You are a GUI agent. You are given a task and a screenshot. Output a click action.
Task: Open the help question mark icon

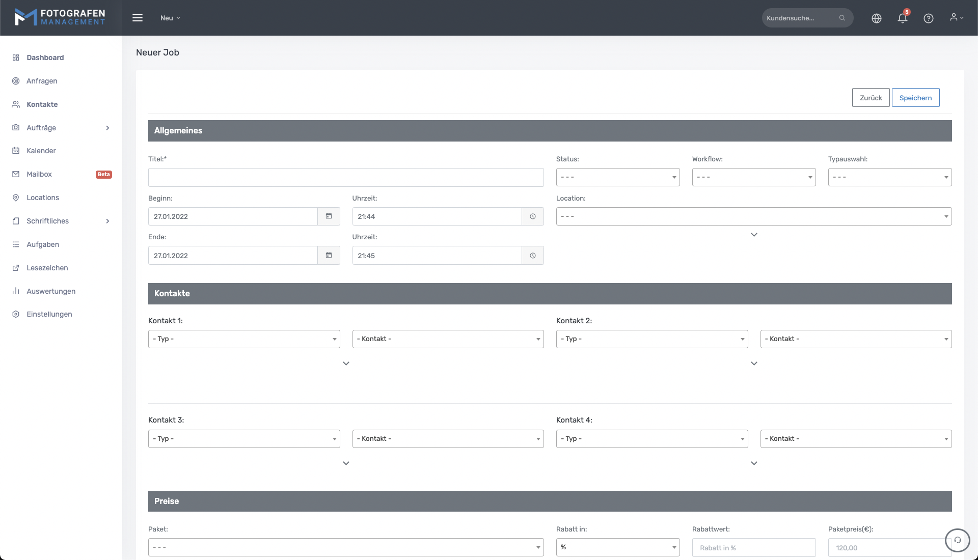(x=928, y=18)
